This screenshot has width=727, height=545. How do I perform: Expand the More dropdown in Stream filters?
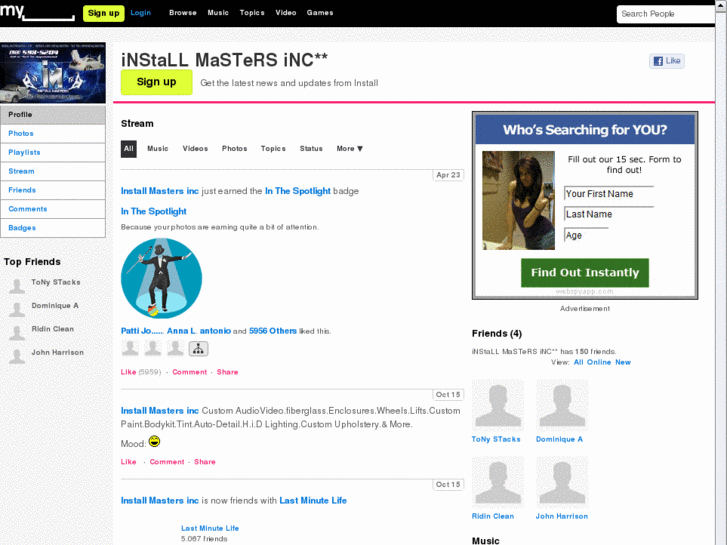pyautogui.click(x=350, y=149)
